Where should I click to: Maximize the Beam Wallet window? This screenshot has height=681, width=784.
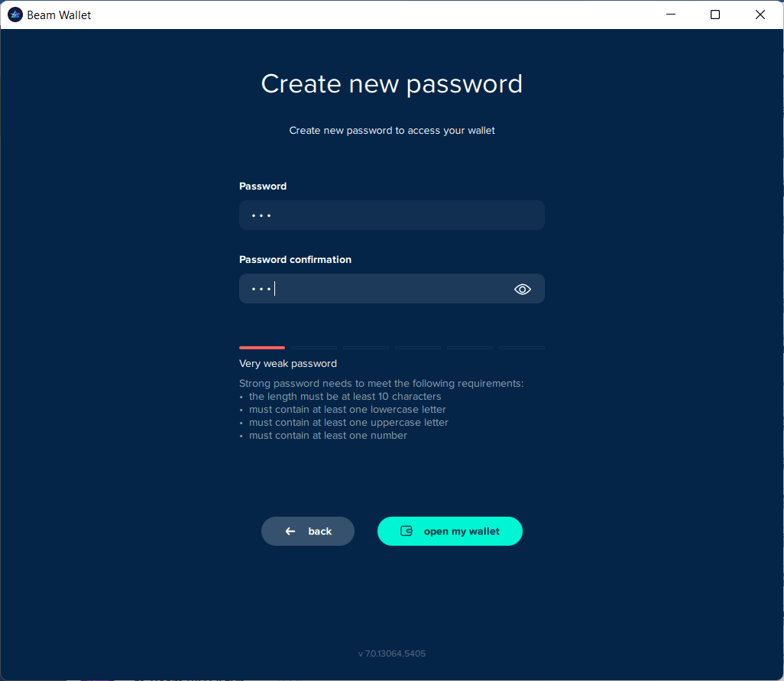[715, 15]
